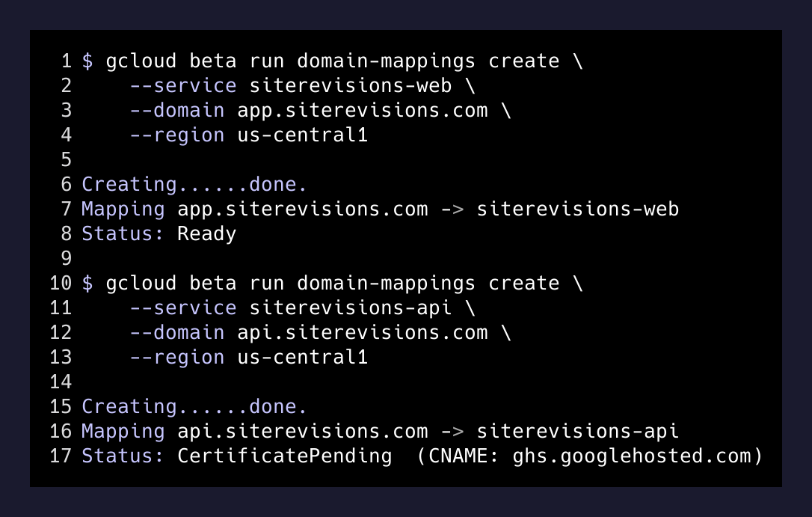The image size is (812, 517).
Task: Click the '--service siterevisions-web' argument text
Action: point(291,85)
